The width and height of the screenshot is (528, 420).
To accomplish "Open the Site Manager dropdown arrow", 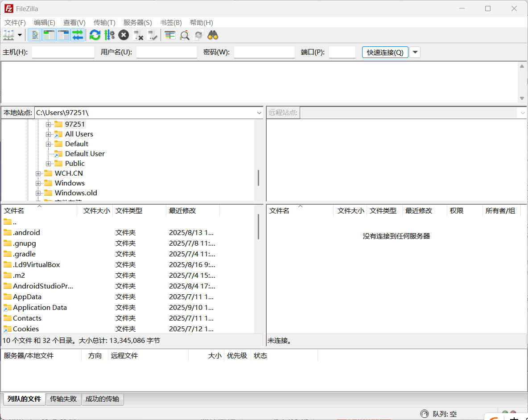I will coord(20,35).
